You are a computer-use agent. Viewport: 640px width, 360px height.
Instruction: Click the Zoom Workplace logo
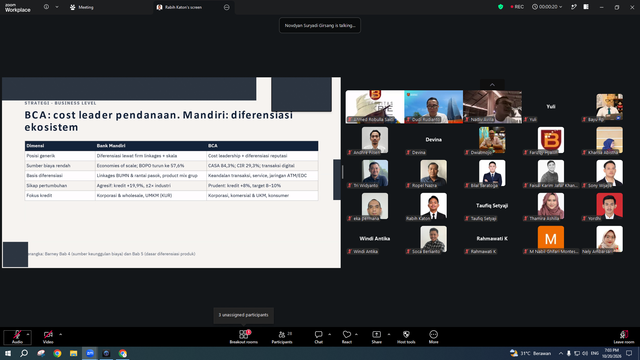(18, 8)
